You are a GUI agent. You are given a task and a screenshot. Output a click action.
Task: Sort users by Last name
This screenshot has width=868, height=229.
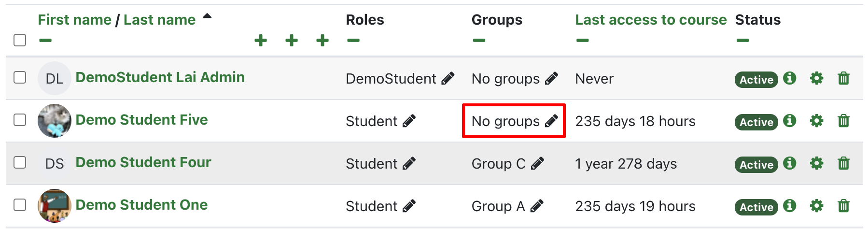pyautogui.click(x=159, y=20)
